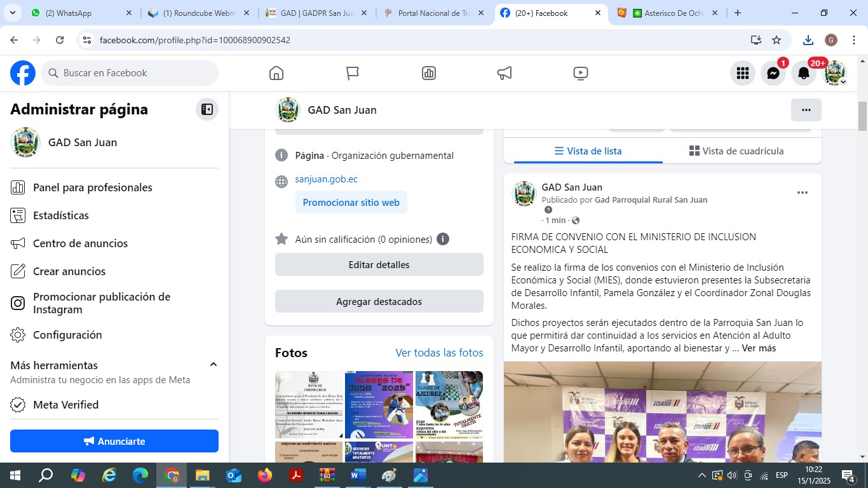
Task: Open Microsoft Word from the taskbar
Action: pyautogui.click(x=358, y=475)
